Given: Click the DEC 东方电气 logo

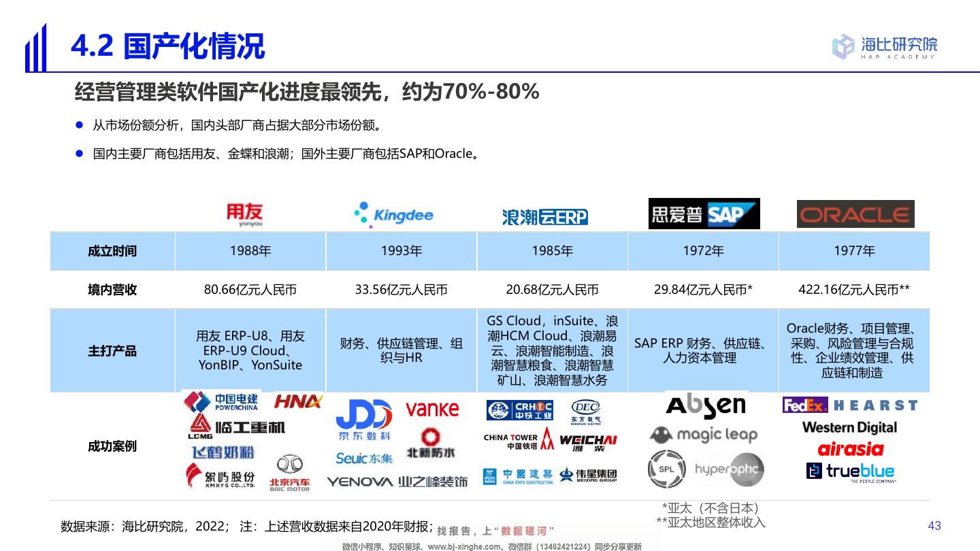Looking at the screenshot, I should click(585, 412).
